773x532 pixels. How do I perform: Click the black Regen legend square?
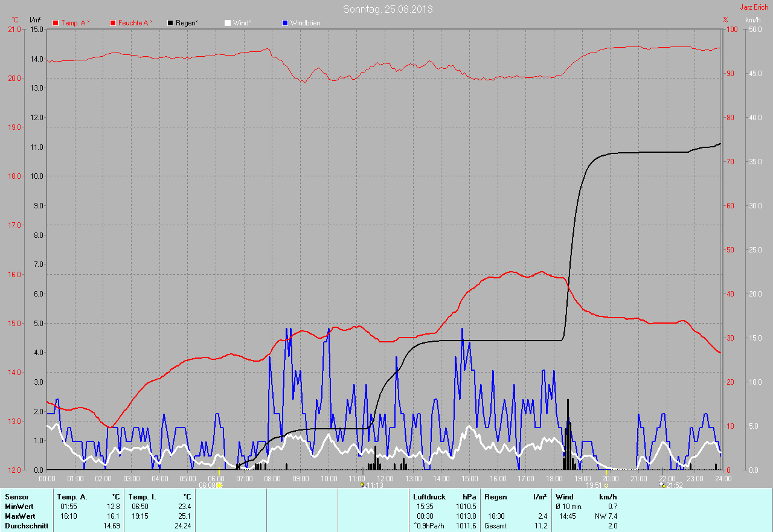[171, 23]
